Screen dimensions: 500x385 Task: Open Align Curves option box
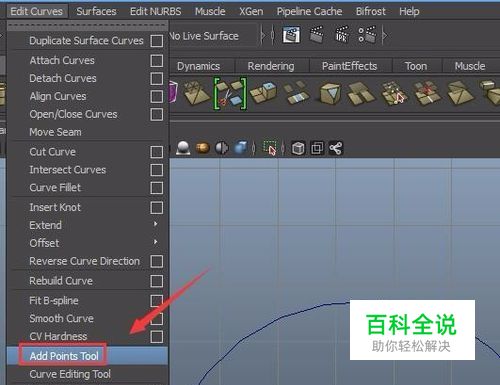[x=157, y=97]
